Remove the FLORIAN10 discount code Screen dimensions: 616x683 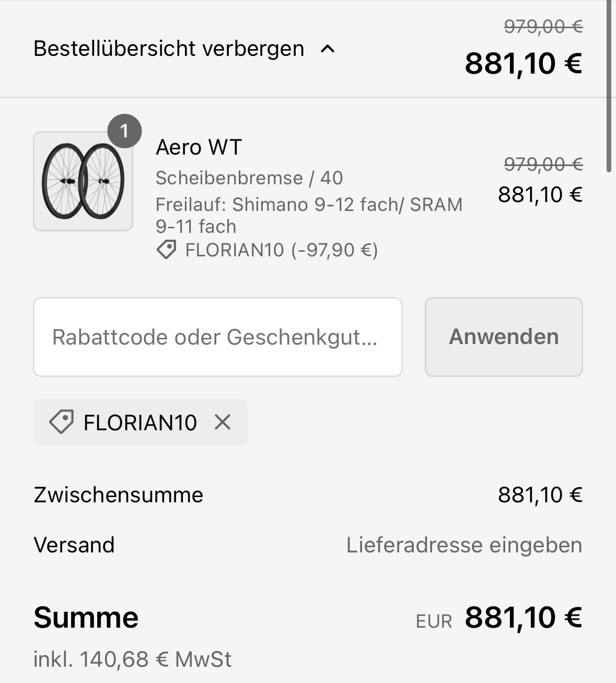223,422
